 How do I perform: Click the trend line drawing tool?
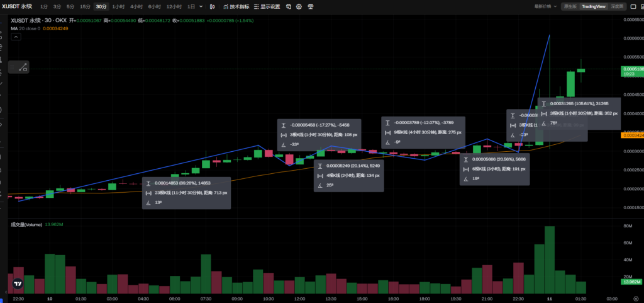click(23, 67)
